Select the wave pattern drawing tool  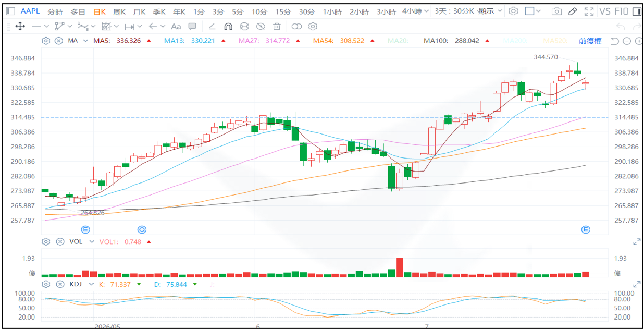tap(82, 26)
